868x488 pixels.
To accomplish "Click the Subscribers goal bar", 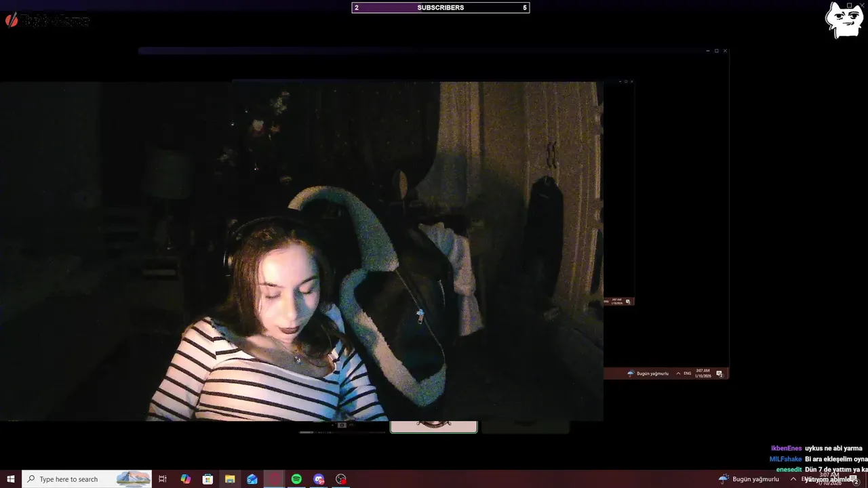I will point(441,7).
